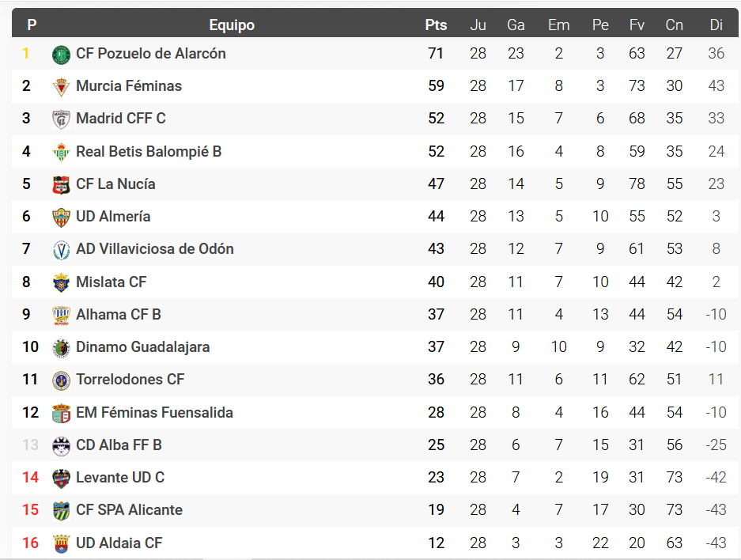This screenshot has width=741, height=560.
Task: Click the UD Aldaia CF shield
Action: [x=61, y=543]
